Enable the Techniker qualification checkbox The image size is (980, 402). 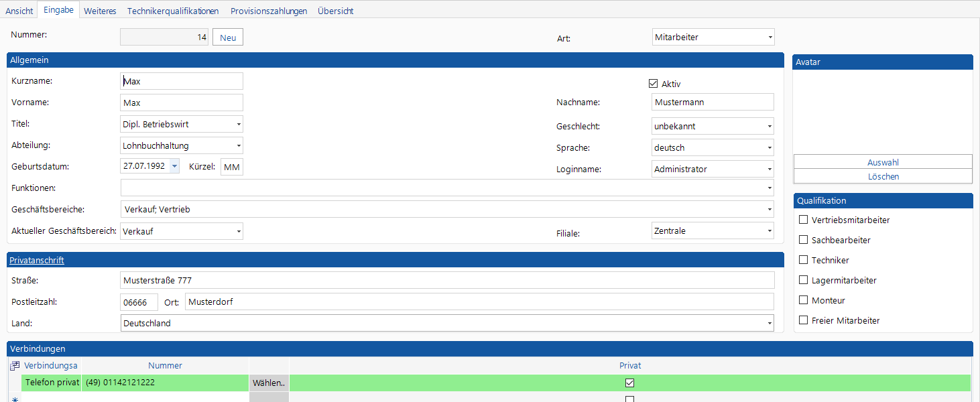coord(803,260)
